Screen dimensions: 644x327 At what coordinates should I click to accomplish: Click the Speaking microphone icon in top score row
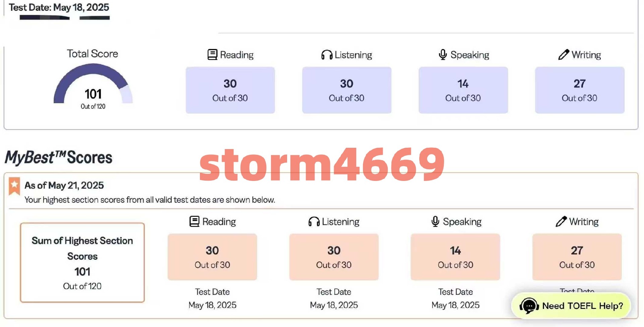coord(443,55)
